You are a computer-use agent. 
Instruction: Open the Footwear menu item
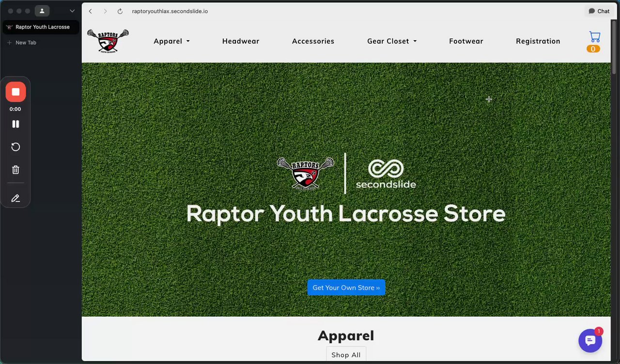click(x=466, y=41)
